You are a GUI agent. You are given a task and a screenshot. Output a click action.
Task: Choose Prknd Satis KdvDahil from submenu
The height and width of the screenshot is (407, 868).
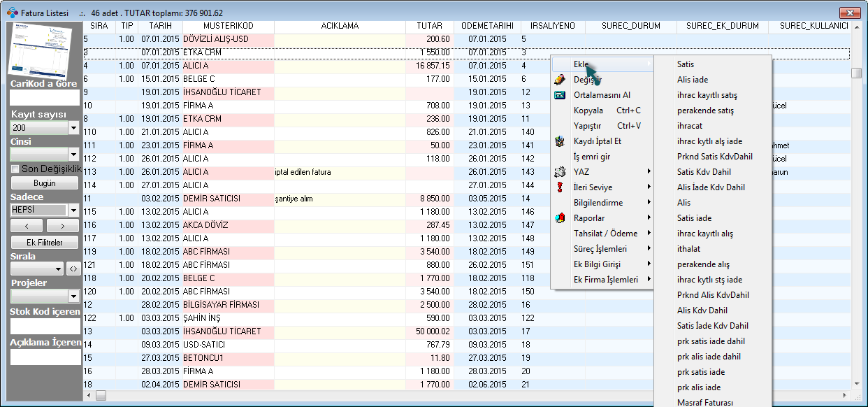713,157
